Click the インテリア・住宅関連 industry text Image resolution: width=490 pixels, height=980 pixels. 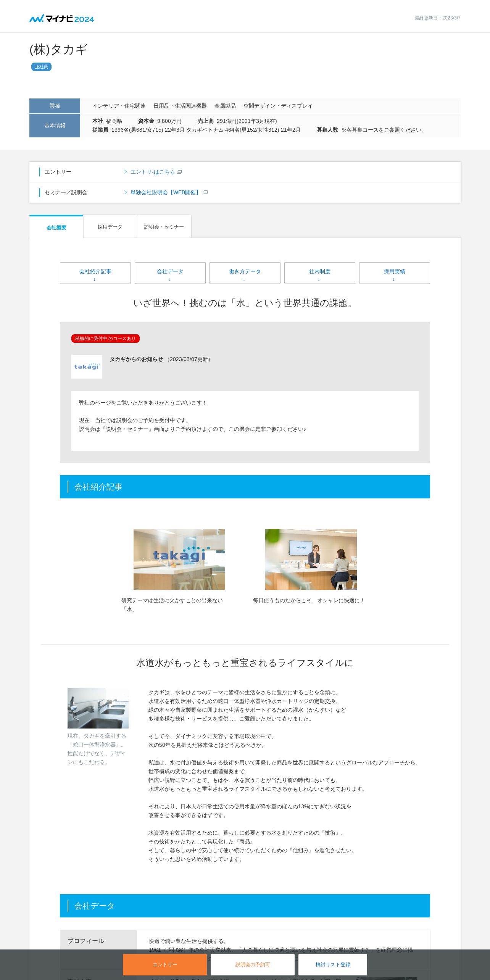coord(119,106)
